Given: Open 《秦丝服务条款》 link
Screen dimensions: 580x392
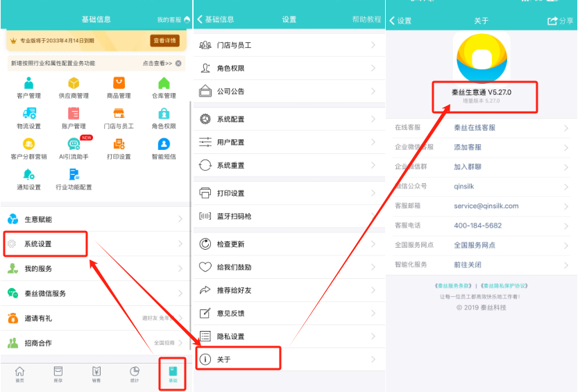Looking at the screenshot, I should 453,286.
